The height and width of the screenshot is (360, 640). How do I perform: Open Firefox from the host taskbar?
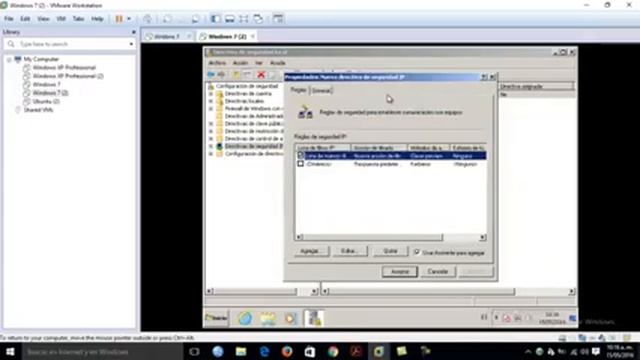click(x=287, y=351)
